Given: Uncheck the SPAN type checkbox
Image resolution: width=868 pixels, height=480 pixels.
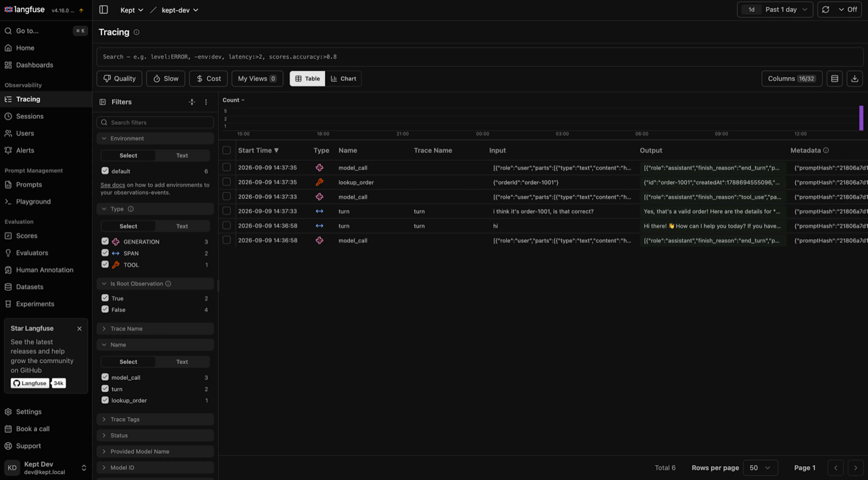Looking at the screenshot, I should 105,253.
